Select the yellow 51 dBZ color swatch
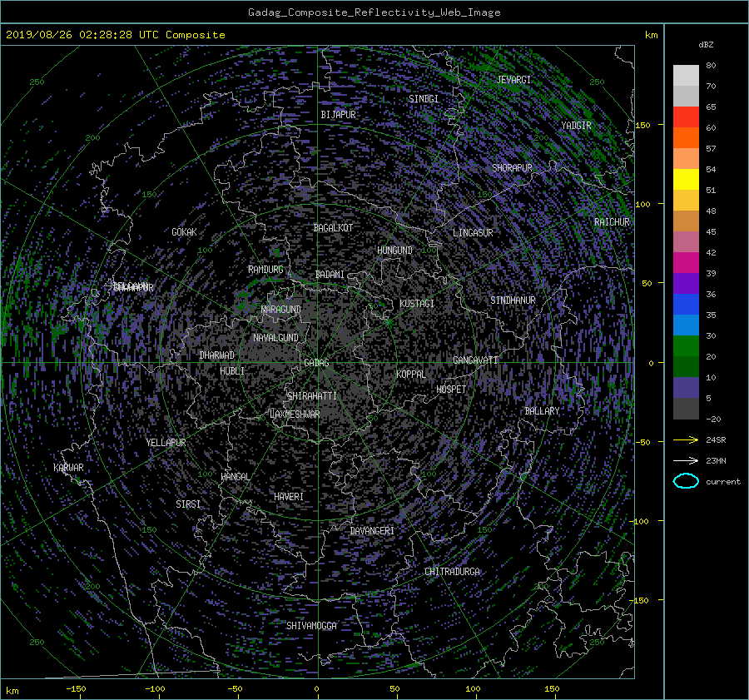The height and width of the screenshot is (700, 749). click(686, 179)
